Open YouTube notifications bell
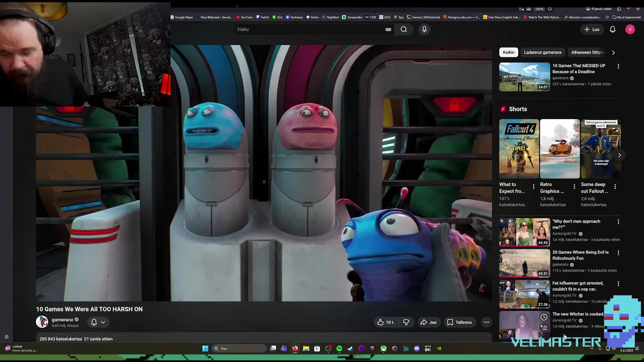Screen dimensions: 644x362 (612, 29)
